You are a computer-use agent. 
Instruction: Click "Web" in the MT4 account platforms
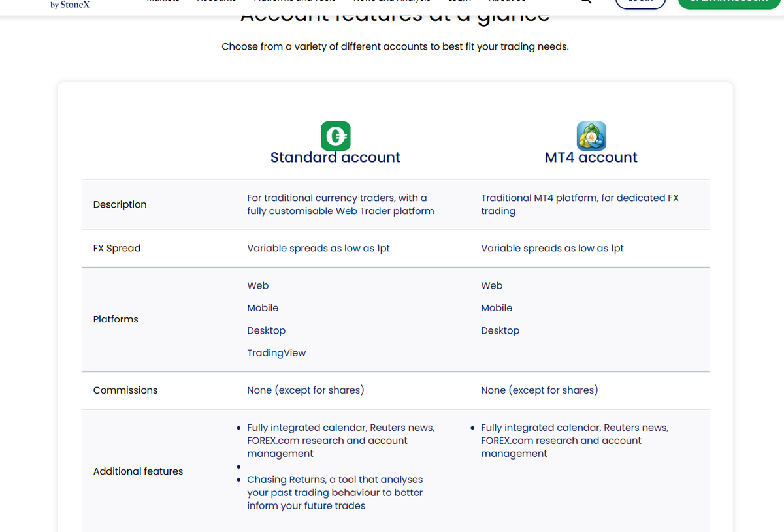pos(492,285)
